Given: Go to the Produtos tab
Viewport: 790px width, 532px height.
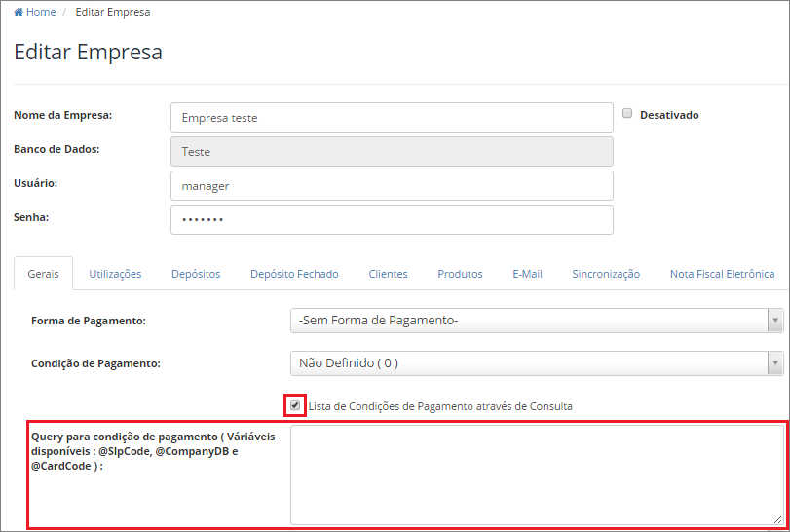Looking at the screenshot, I should [x=460, y=274].
